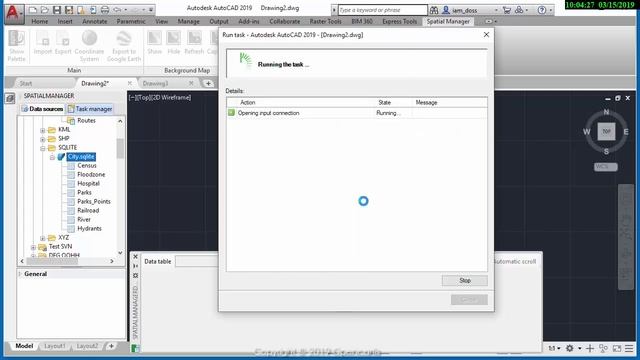Image resolution: width=640 pixels, height=360 pixels.
Task: Create a new drawing from Quick Access toolbar
Action: 33,10
